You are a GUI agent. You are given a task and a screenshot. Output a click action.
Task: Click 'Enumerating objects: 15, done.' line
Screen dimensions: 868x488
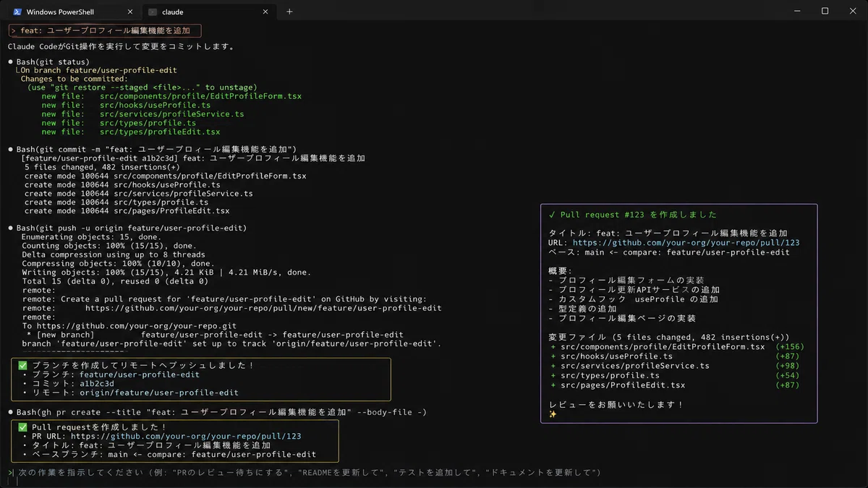pyautogui.click(x=91, y=237)
